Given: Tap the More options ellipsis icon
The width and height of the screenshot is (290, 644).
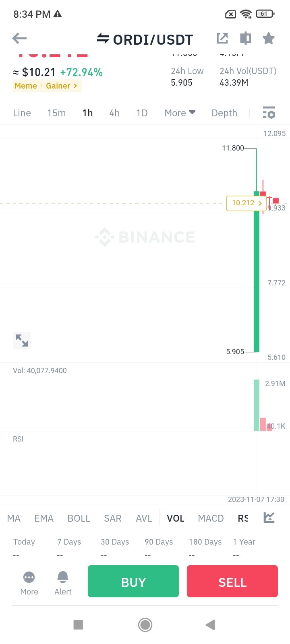Looking at the screenshot, I should point(29,583).
